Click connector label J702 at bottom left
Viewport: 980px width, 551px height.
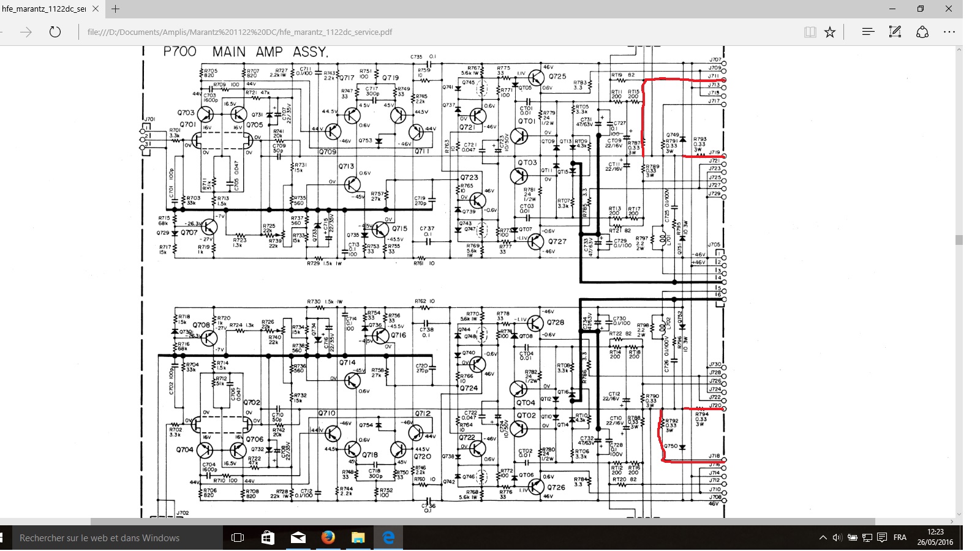click(x=183, y=513)
